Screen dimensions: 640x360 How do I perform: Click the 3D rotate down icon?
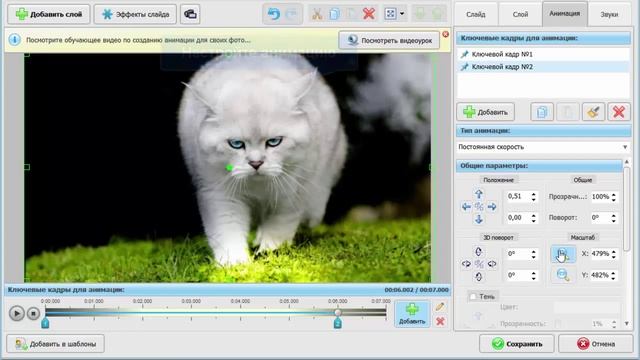coord(479,277)
